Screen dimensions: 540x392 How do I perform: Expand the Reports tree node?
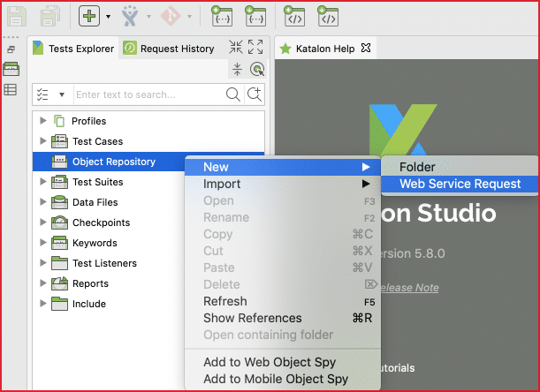click(42, 283)
